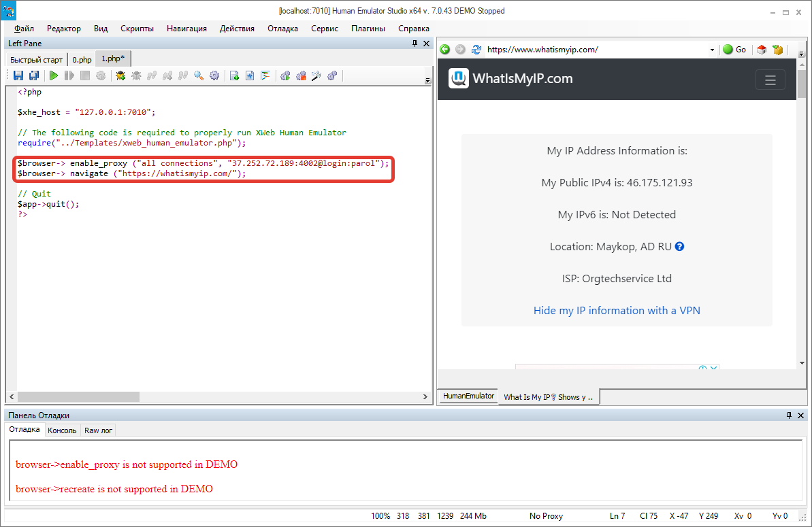
Task: Pin the Панель Отладки panel
Action: coord(790,415)
